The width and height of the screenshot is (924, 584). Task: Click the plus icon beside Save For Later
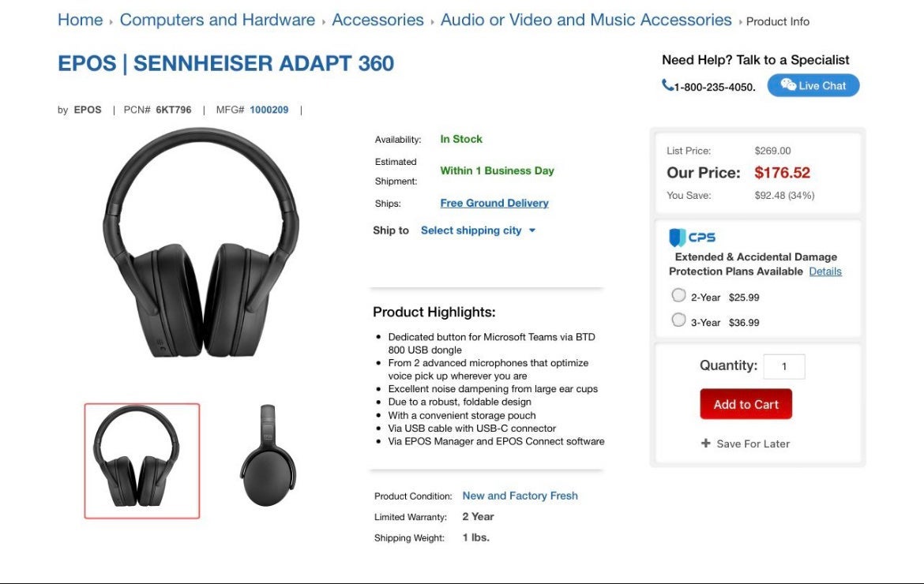(x=705, y=443)
